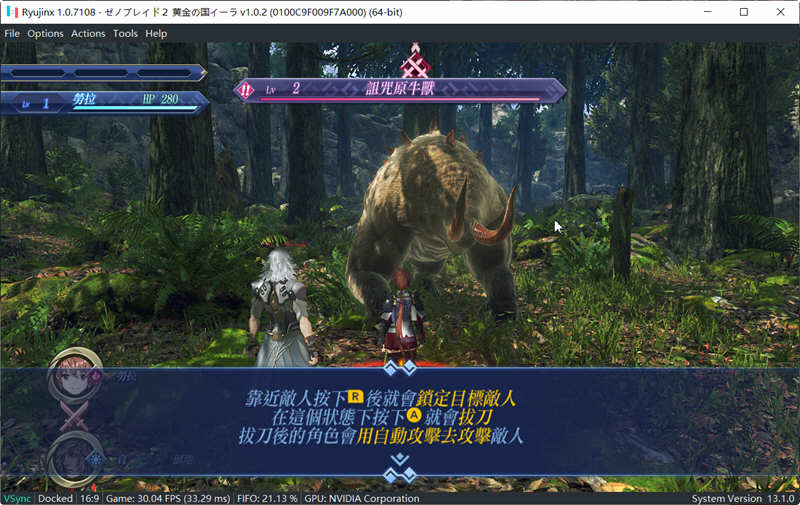Click the System Version 13.1.0 label
The image size is (800, 505).
click(743, 498)
